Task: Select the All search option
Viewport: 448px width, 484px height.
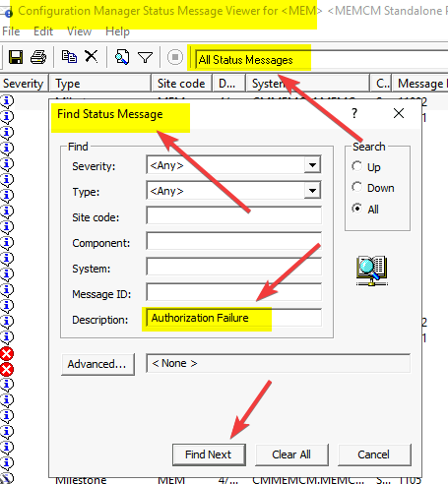Action: point(357,209)
